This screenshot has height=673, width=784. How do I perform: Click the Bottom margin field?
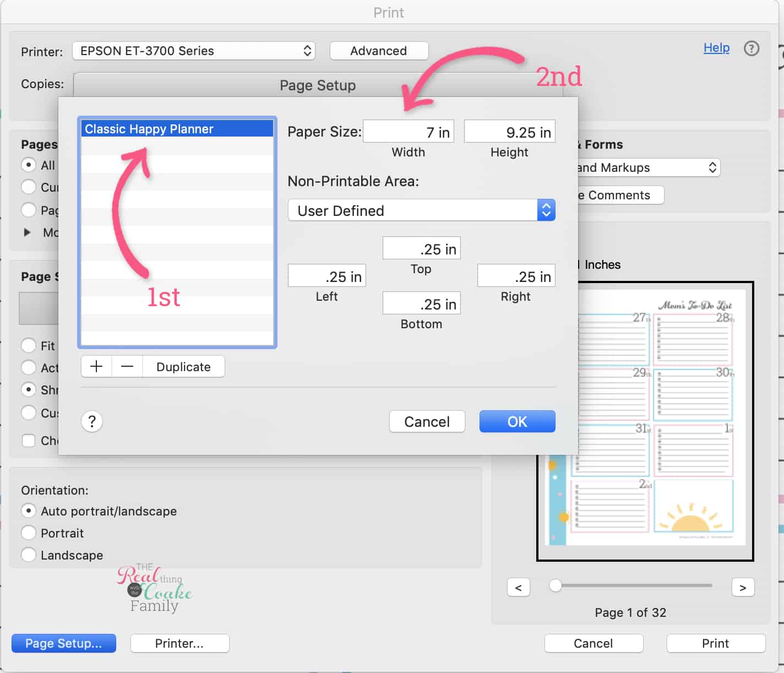point(422,304)
